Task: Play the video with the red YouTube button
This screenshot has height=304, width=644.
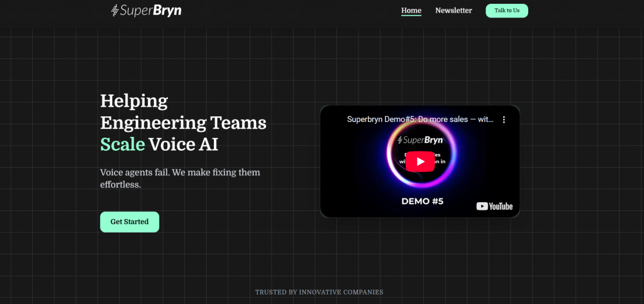Action: tap(419, 161)
